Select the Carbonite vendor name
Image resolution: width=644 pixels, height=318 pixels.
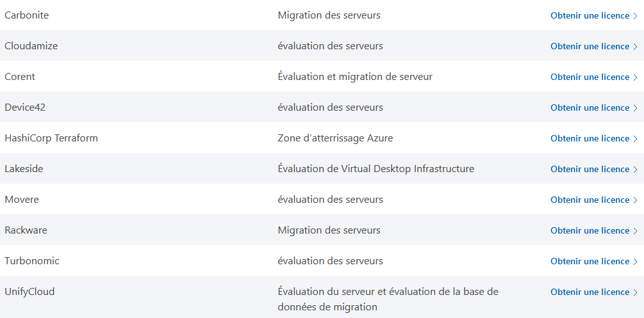[27, 15]
